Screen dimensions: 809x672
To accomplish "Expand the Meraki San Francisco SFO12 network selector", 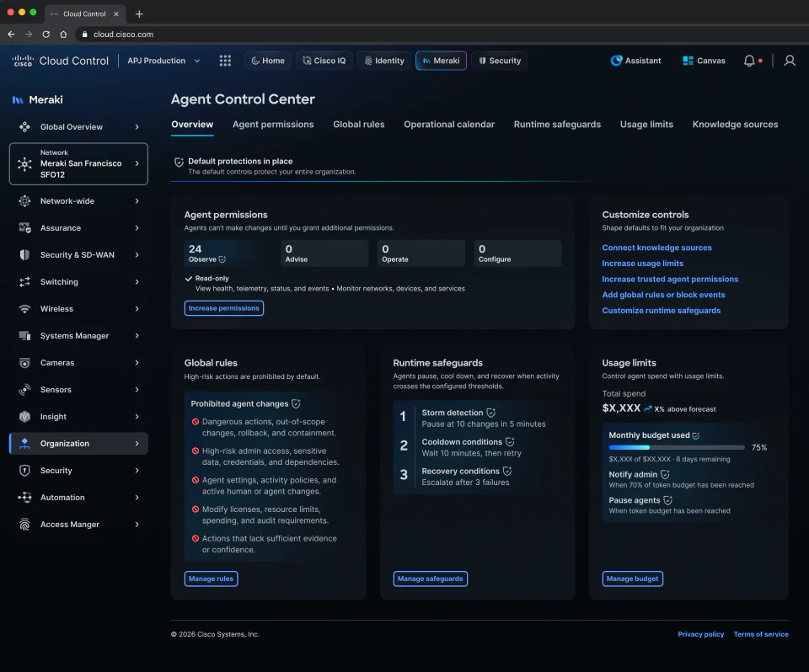I will tap(78, 164).
